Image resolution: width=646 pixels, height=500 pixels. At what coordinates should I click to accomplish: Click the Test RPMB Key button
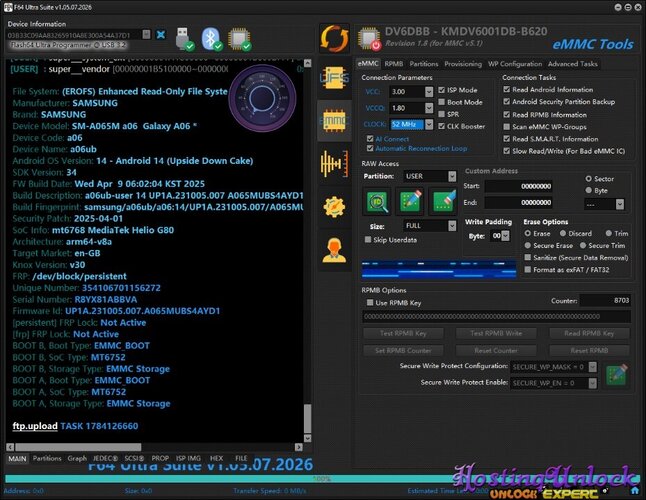pos(403,333)
